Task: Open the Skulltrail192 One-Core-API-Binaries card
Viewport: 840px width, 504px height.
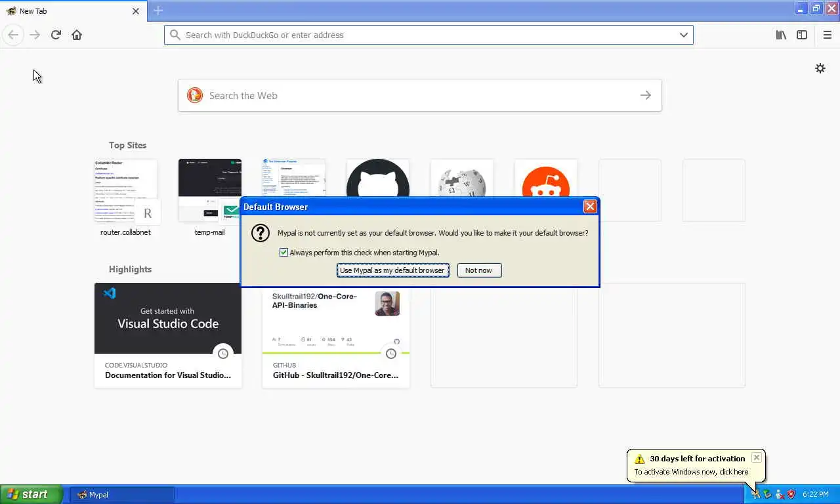Action: click(x=336, y=338)
